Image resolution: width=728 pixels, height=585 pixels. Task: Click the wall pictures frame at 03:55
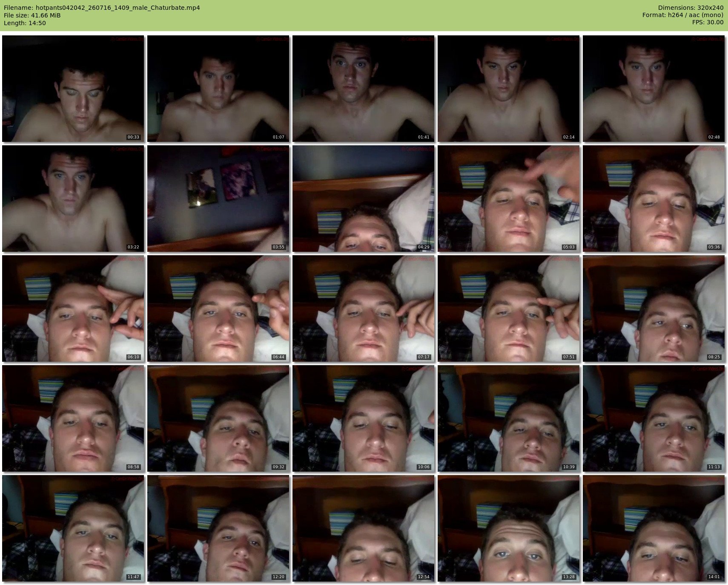(x=218, y=199)
